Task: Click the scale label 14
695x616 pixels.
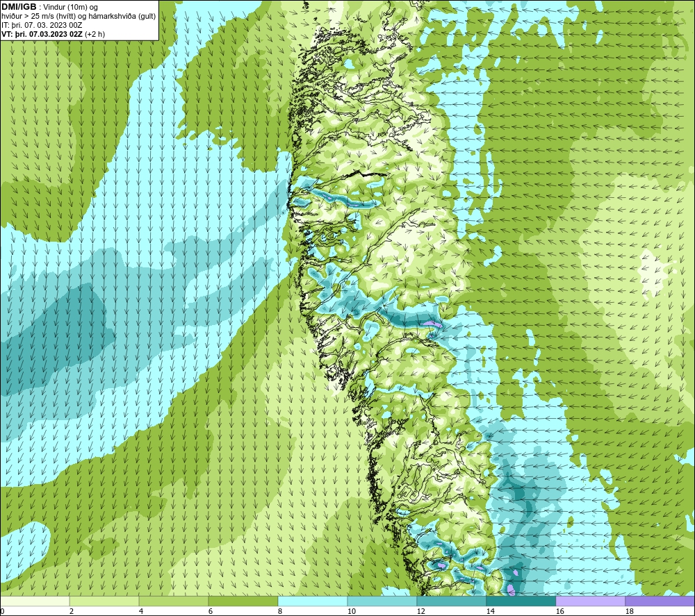Action: pos(490,612)
